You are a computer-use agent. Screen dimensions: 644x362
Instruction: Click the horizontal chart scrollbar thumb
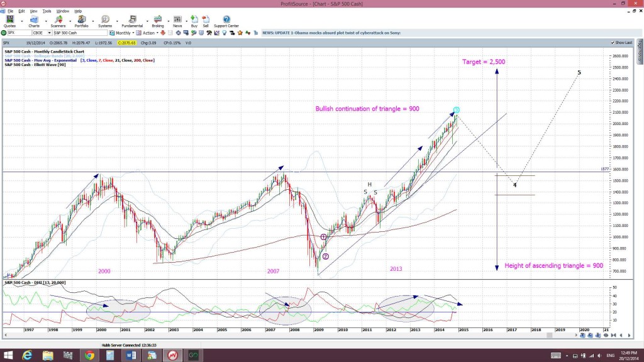pyautogui.click(x=549, y=336)
